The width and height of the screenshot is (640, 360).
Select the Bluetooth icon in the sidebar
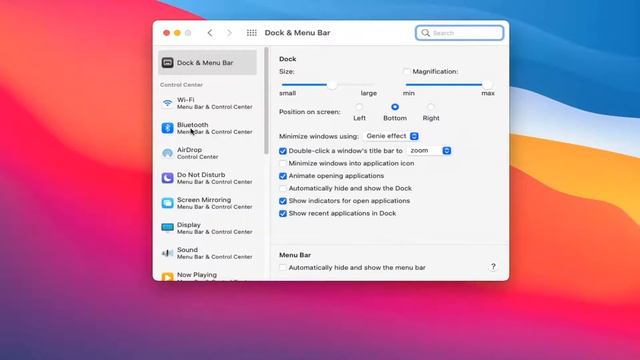[167, 128]
